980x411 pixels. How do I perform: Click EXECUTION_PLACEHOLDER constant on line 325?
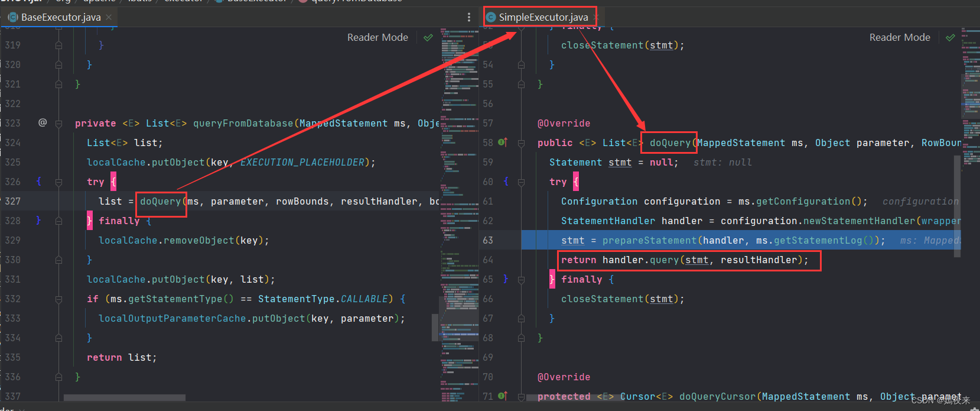302,162
